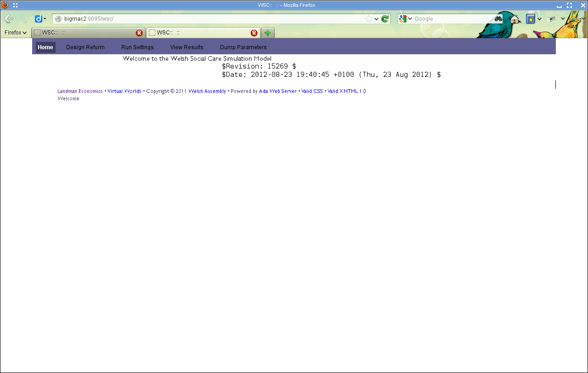Click the binoculars search icon

tap(498, 19)
